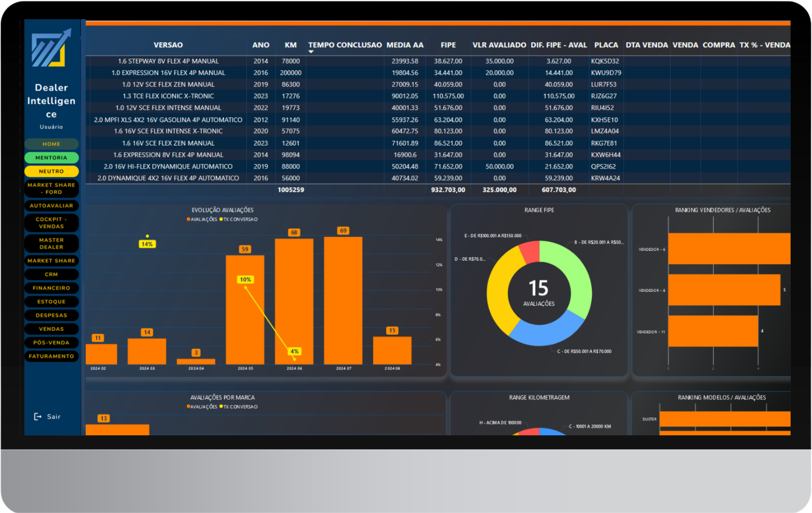
Task: Go to the PÓS-VENDA page
Action: click(51, 342)
